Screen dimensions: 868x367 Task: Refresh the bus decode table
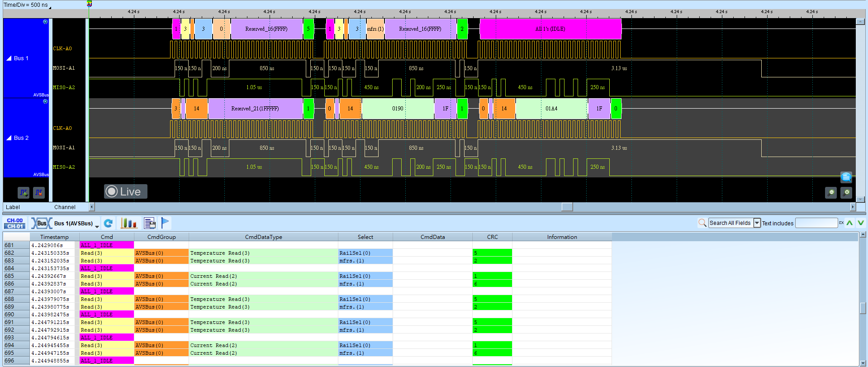click(108, 223)
